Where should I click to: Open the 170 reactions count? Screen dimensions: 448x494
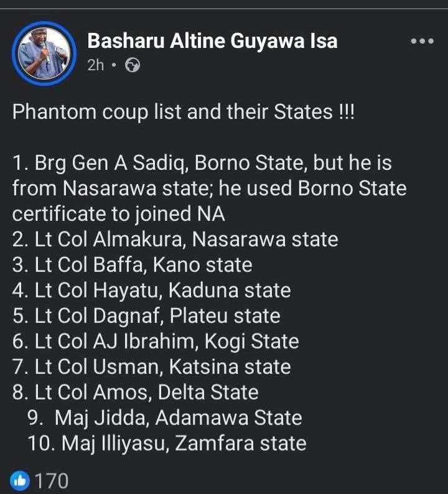51,480
